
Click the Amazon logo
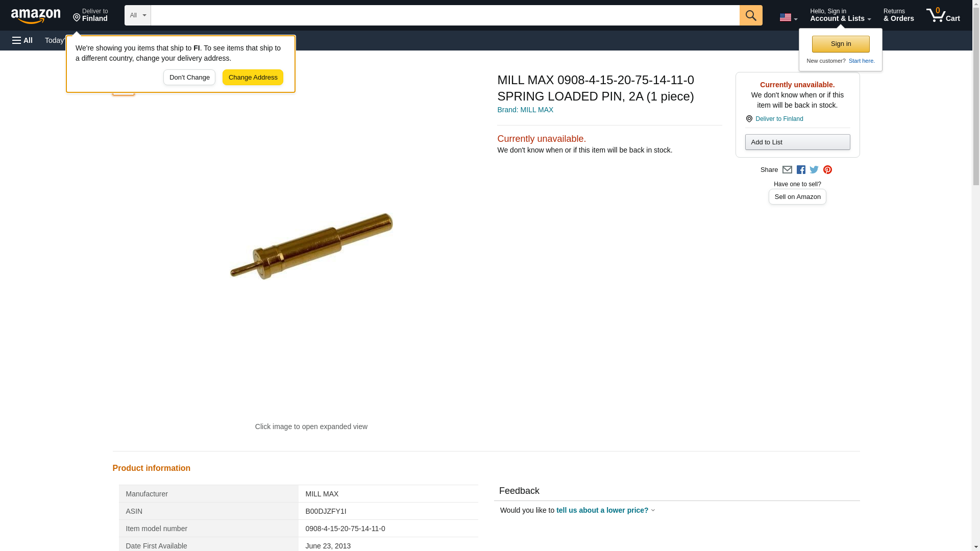36,16
